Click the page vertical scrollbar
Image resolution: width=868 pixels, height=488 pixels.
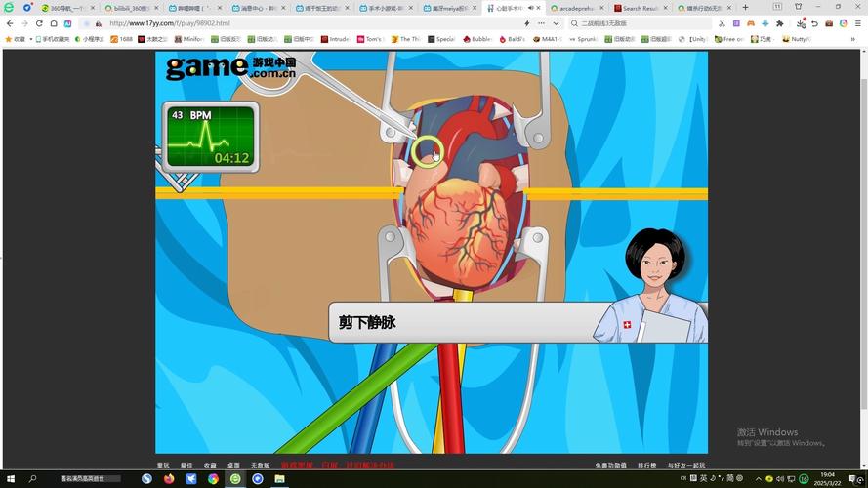pos(864,243)
